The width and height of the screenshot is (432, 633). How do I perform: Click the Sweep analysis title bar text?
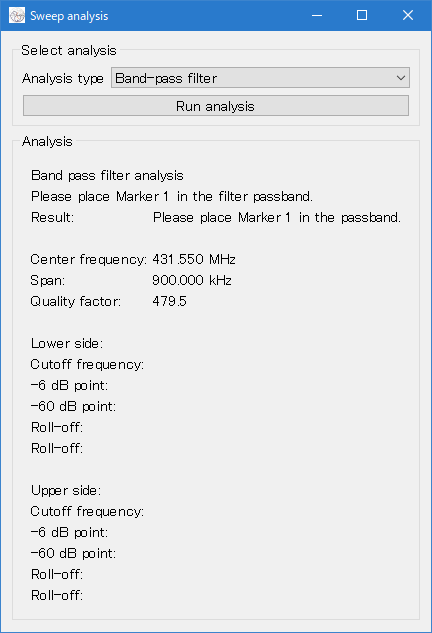tap(69, 16)
